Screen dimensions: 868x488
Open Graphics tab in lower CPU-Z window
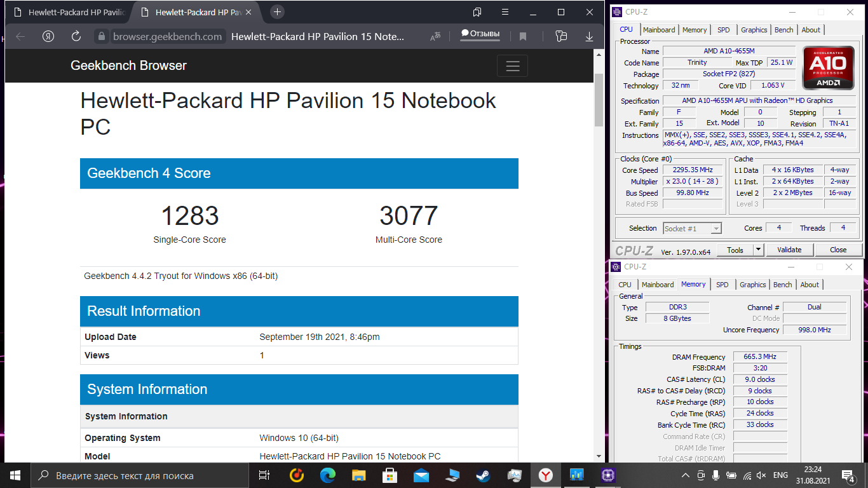point(753,285)
